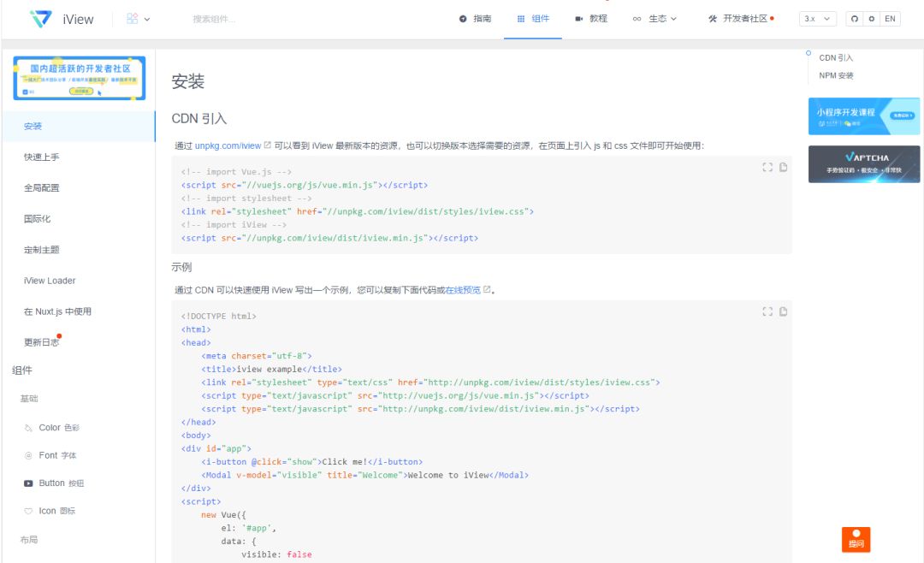Open the 指南 guide menu
This screenshot has height=563, width=924.
475,19
